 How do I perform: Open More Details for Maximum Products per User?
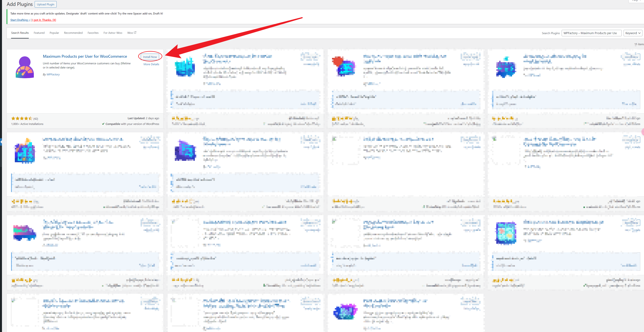click(x=151, y=64)
